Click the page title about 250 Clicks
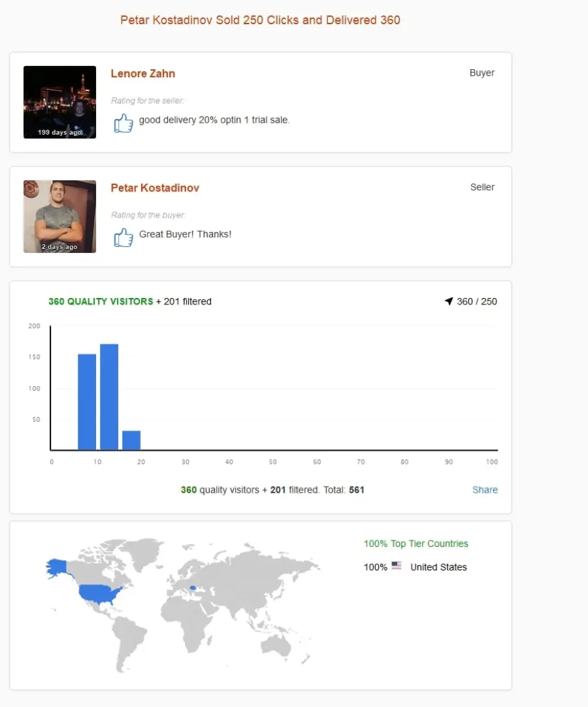 click(260, 20)
